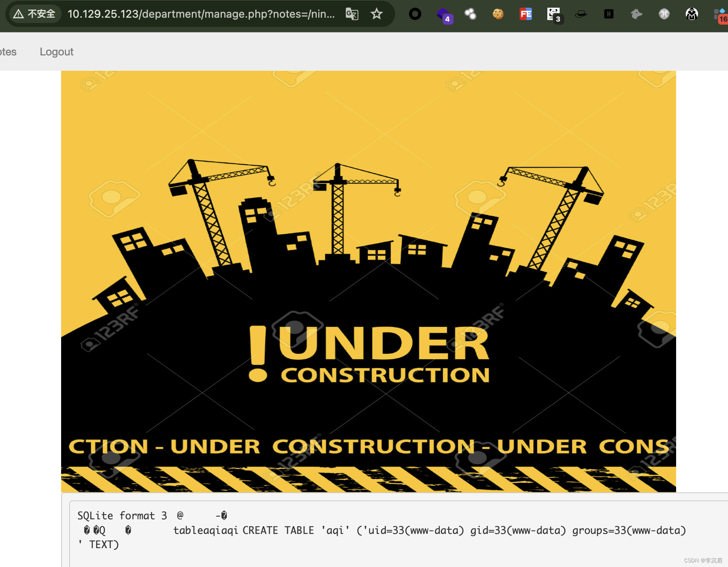Click the Logout link in navbar
Image resolution: width=728 pixels, height=567 pixels.
click(57, 52)
